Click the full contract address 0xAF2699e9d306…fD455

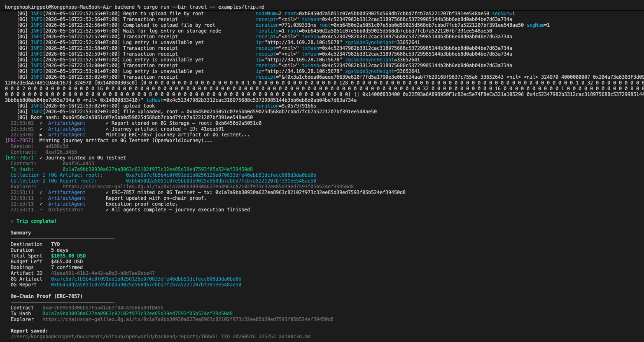point(103,308)
